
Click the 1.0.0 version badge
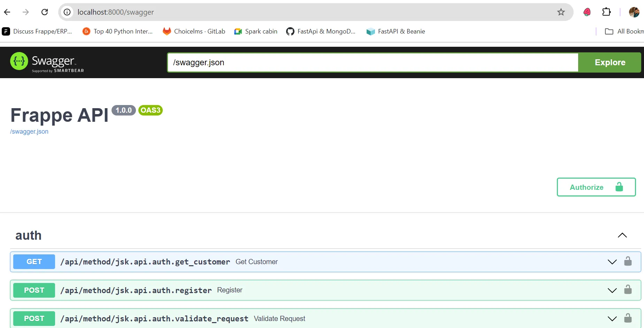click(x=124, y=110)
